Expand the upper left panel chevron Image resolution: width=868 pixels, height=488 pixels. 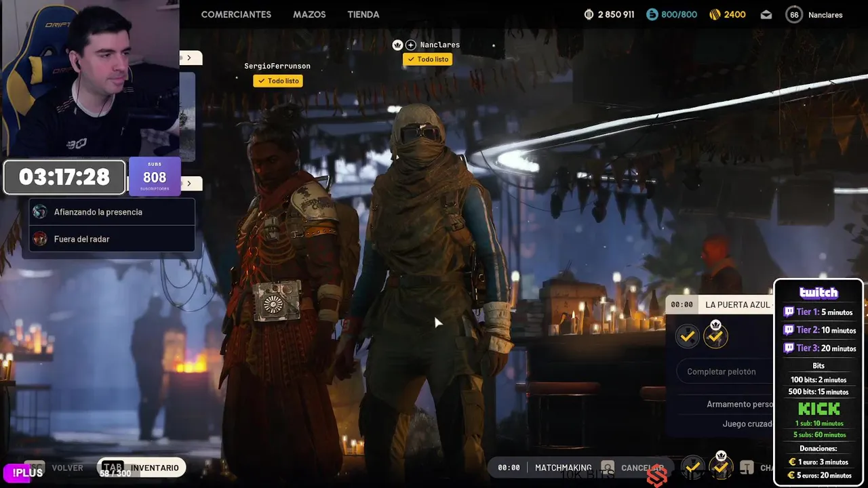click(189, 58)
